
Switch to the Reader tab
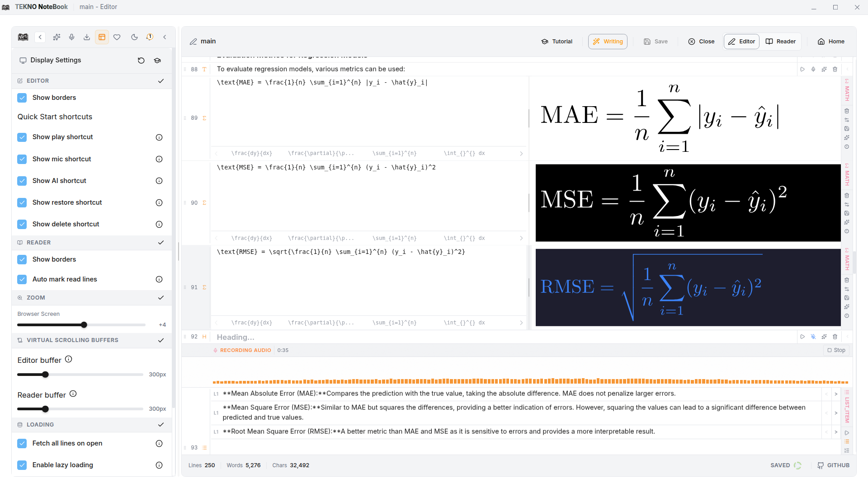click(781, 42)
